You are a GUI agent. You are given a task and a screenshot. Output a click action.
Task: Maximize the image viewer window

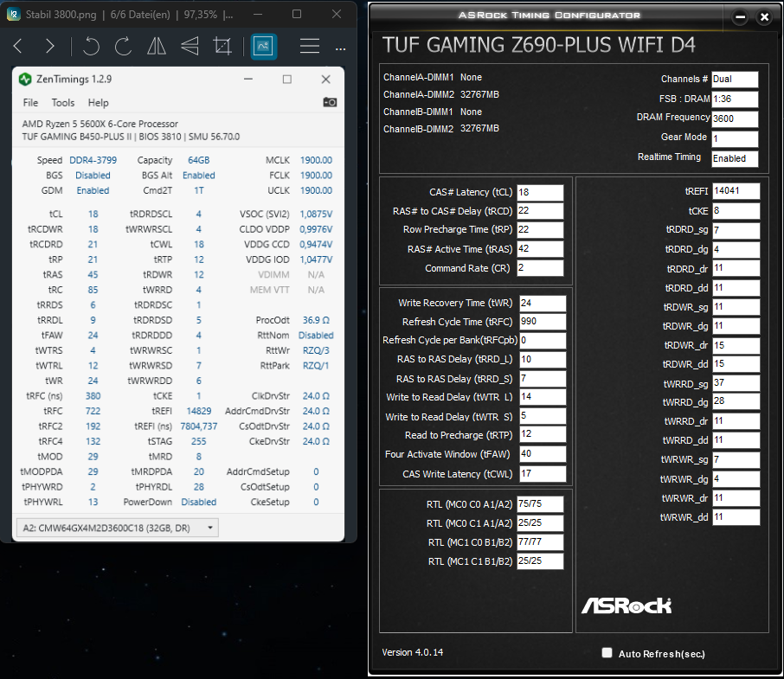click(297, 14)
